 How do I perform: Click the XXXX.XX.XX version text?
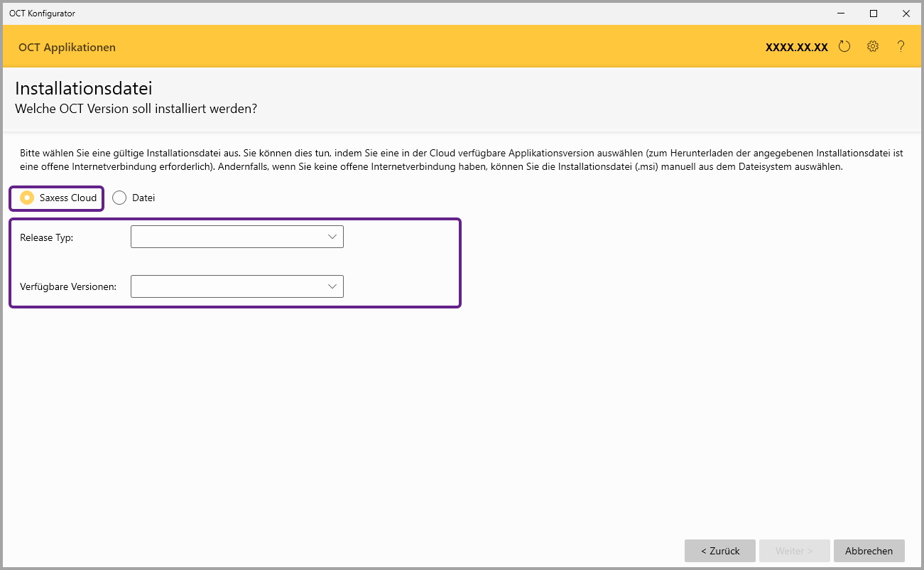(797, 48)
